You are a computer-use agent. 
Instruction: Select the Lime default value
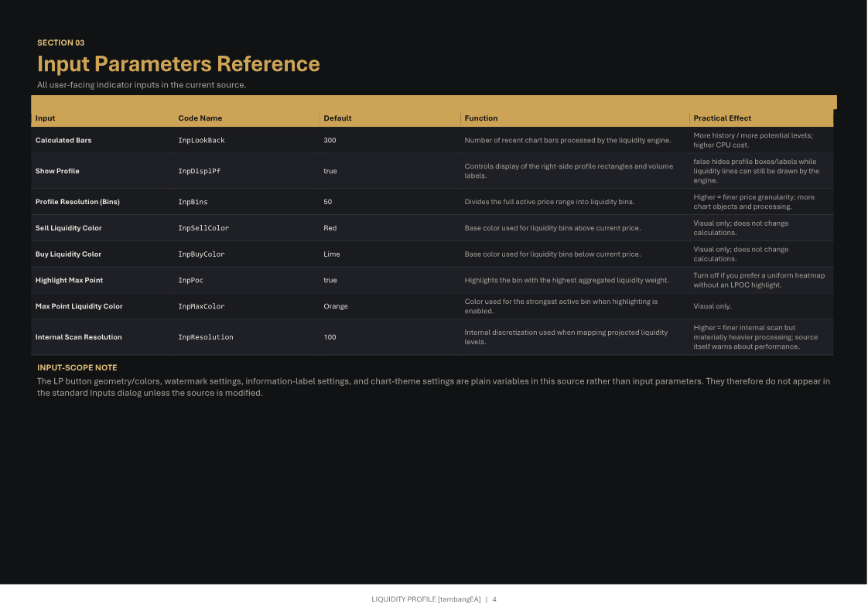click(x=332, y=254)
